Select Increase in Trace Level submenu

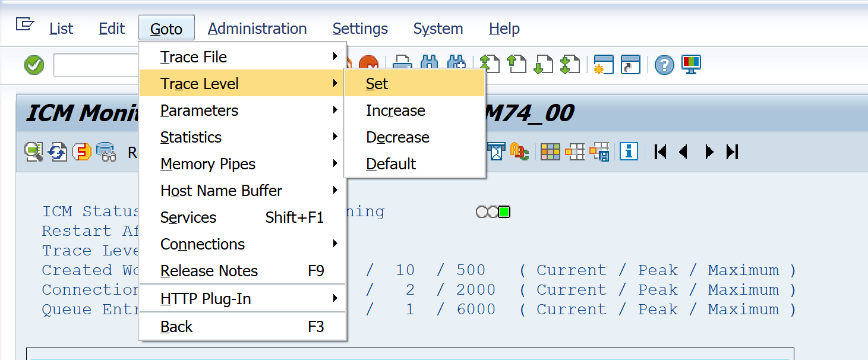click(x=396, y=110)
